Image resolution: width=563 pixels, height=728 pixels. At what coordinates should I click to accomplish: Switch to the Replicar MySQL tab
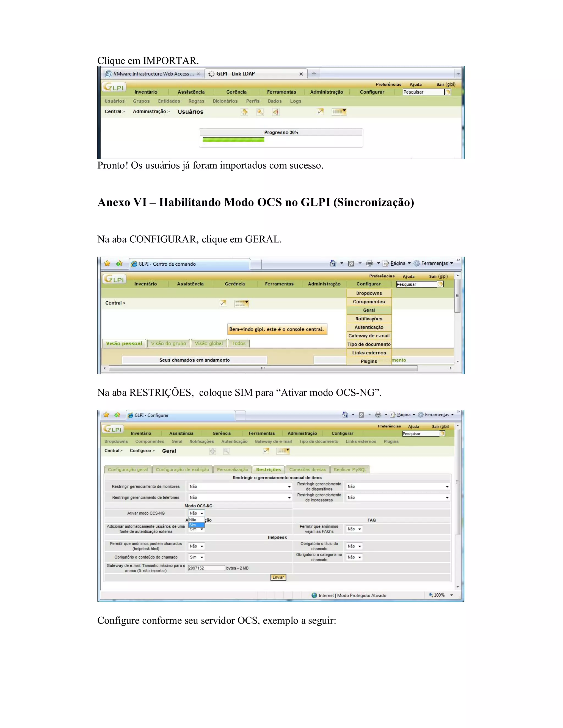[350, 469]
